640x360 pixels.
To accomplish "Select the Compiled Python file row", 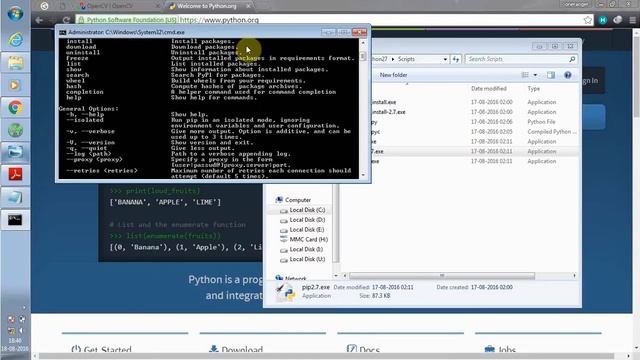I will (474, 131).
